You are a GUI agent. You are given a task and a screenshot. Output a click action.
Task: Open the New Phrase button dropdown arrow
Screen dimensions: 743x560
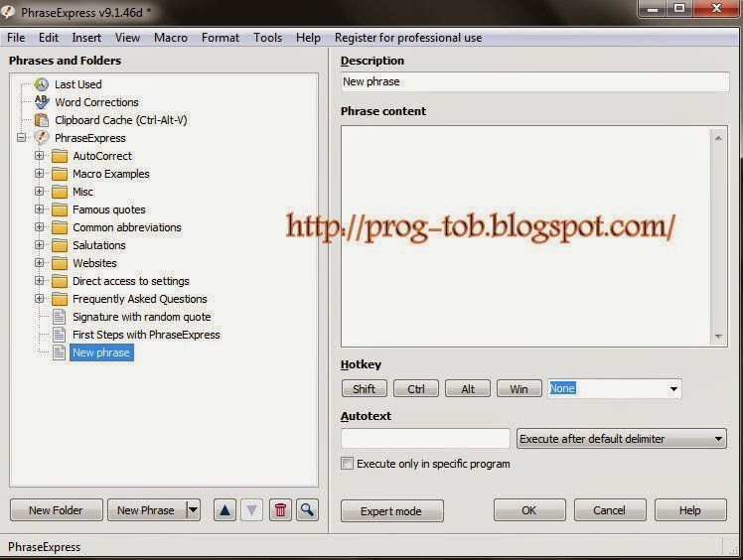[x=193, y=510]
